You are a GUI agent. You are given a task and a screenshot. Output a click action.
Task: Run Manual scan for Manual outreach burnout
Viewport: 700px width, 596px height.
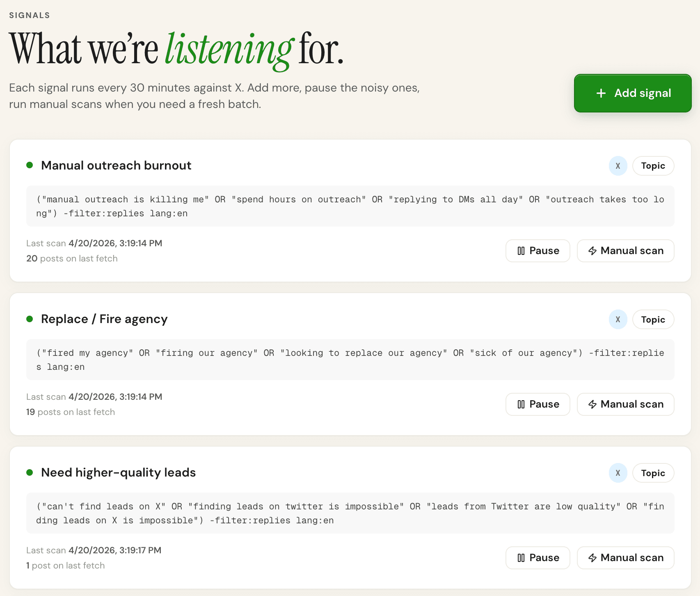click(626, 251)
